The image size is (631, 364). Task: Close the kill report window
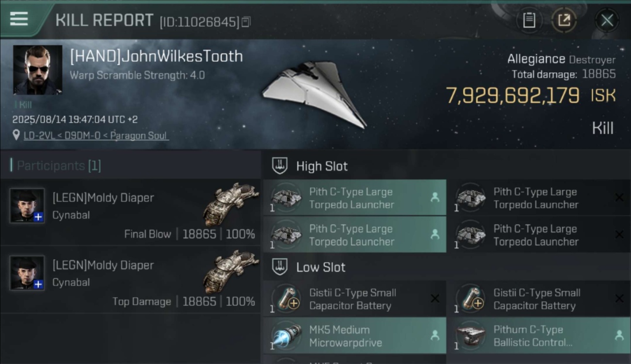pyautogui.click(x=607, y=20)
